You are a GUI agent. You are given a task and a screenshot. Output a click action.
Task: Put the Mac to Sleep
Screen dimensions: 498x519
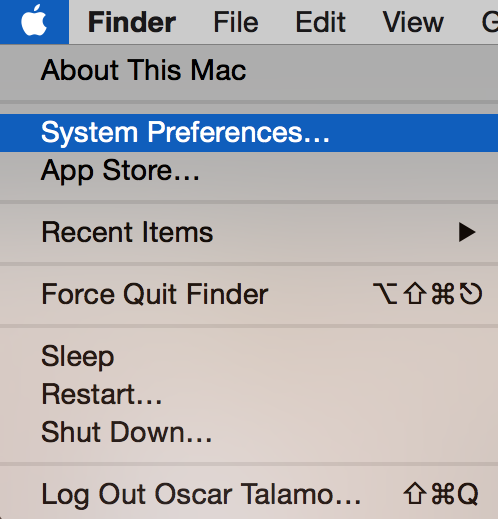(249, 356)
